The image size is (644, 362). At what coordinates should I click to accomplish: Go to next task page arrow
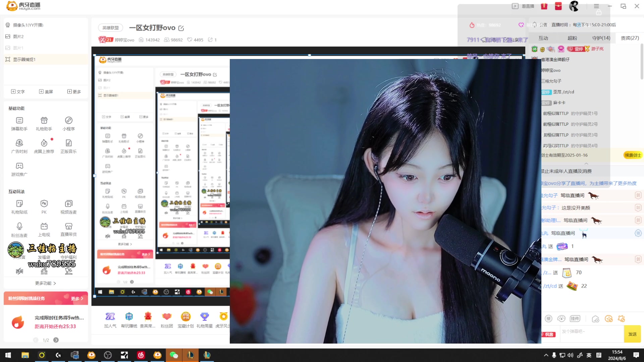click(56, 340)
